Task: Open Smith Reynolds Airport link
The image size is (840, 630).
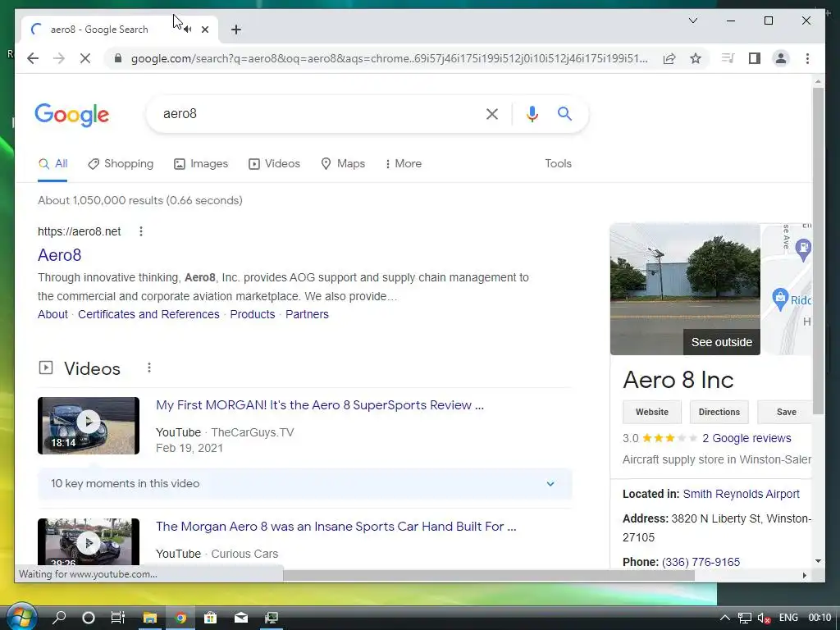Action: (x=741, y=495)
